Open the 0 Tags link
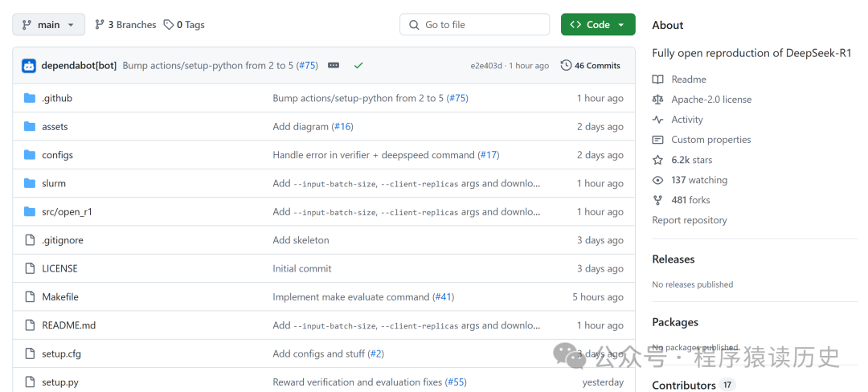The height and width of the screenshot is (392, 868). (184, 25)
